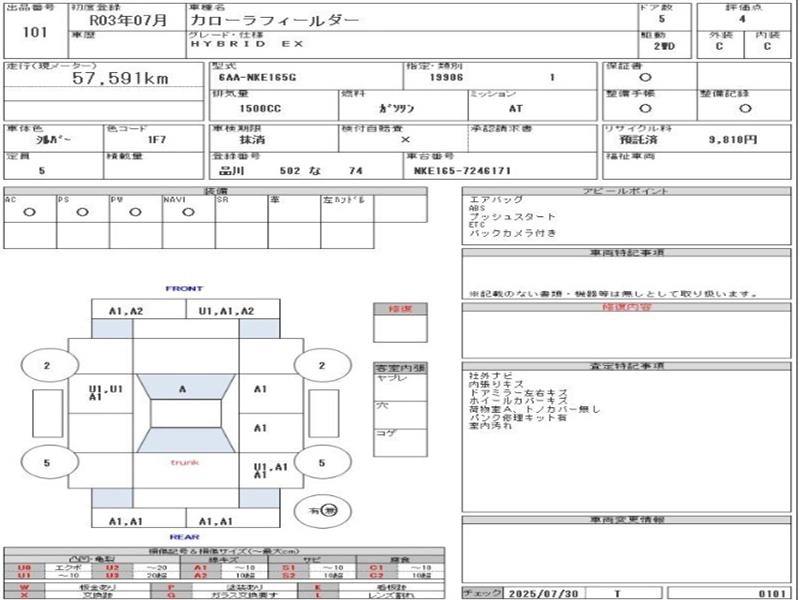The width and height of the screenshot is (800, 600).
Task: Select fuel type ガソリン
Action: (x=396, y=109)
